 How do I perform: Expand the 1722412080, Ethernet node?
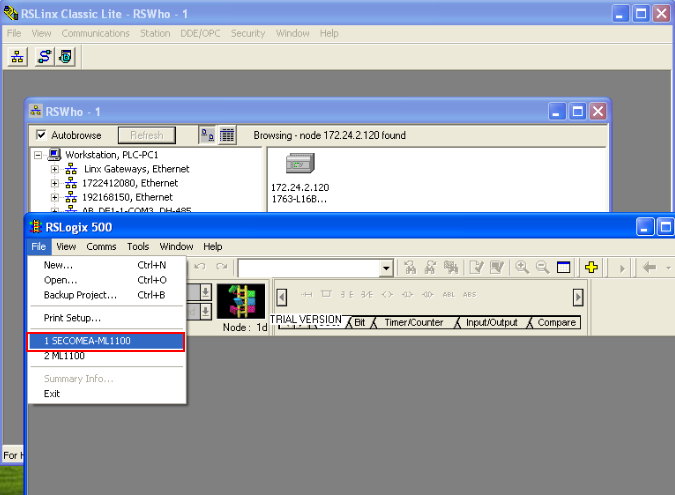click(x=54, y=183)
